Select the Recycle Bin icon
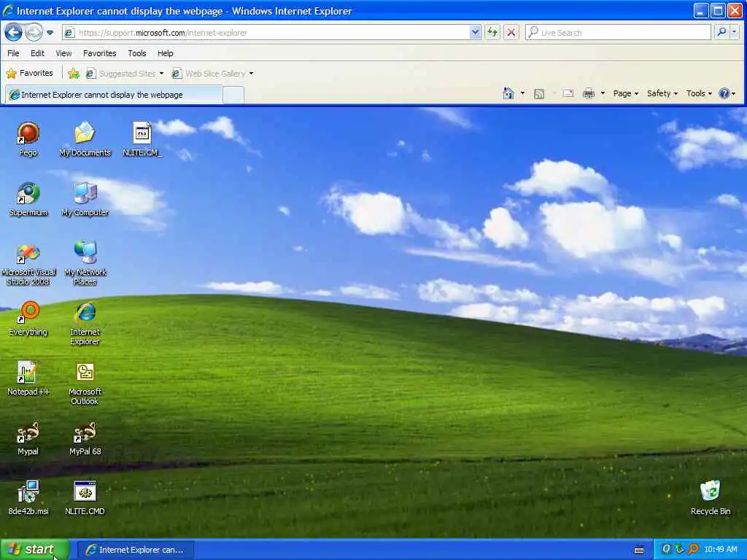 click(x=711, y=498)
